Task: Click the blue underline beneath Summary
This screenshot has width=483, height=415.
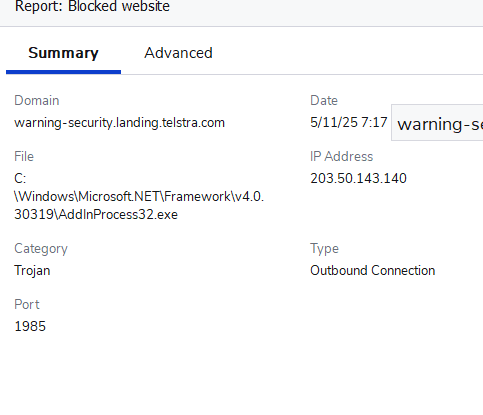Action: click(63, 72)
